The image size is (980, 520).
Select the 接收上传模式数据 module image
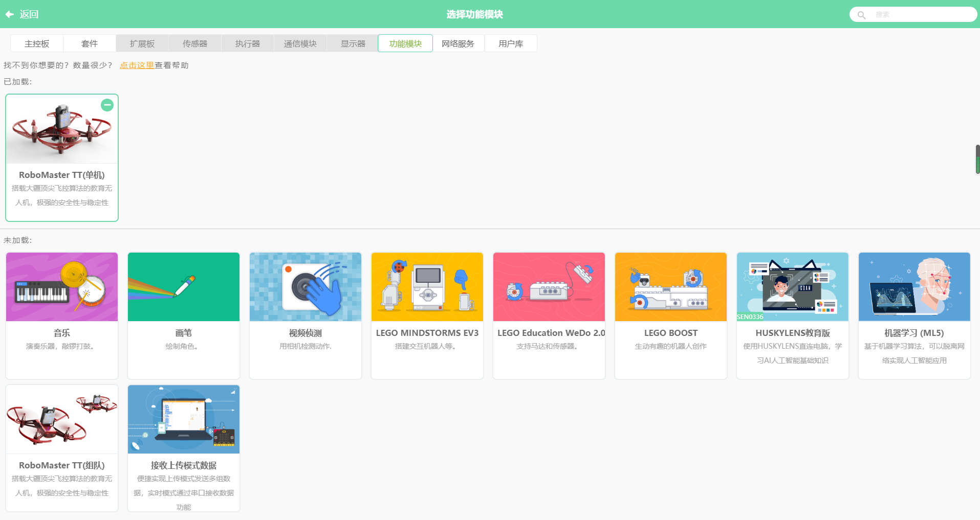tap(184, 419)
